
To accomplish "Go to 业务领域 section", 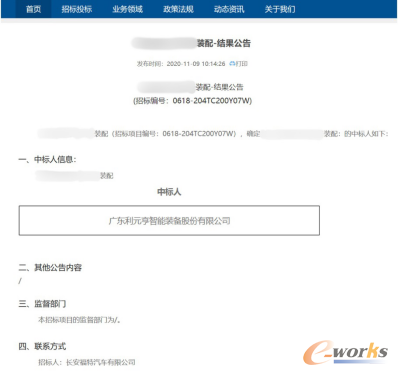I will coord(127,9).
